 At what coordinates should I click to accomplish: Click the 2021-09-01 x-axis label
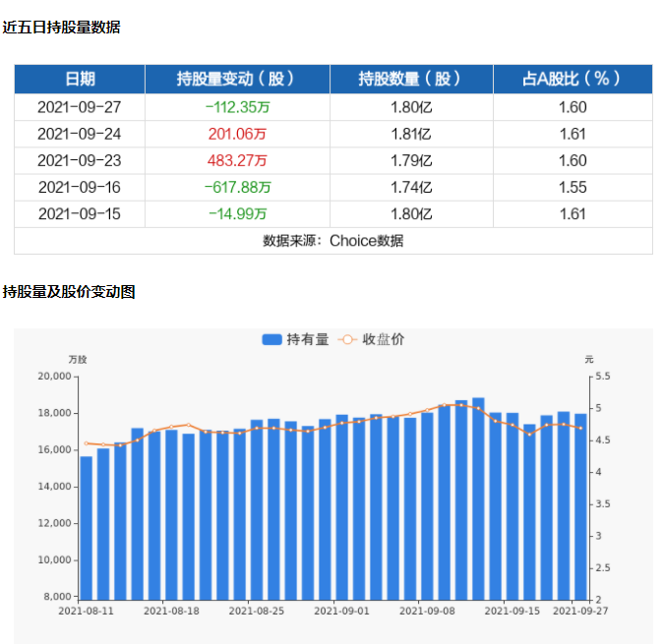tap(341, 611)
